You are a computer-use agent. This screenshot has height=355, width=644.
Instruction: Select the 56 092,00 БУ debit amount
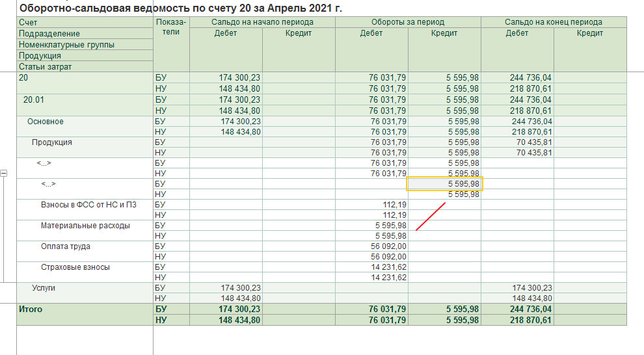pyautogui.click(x=388, y=246)
